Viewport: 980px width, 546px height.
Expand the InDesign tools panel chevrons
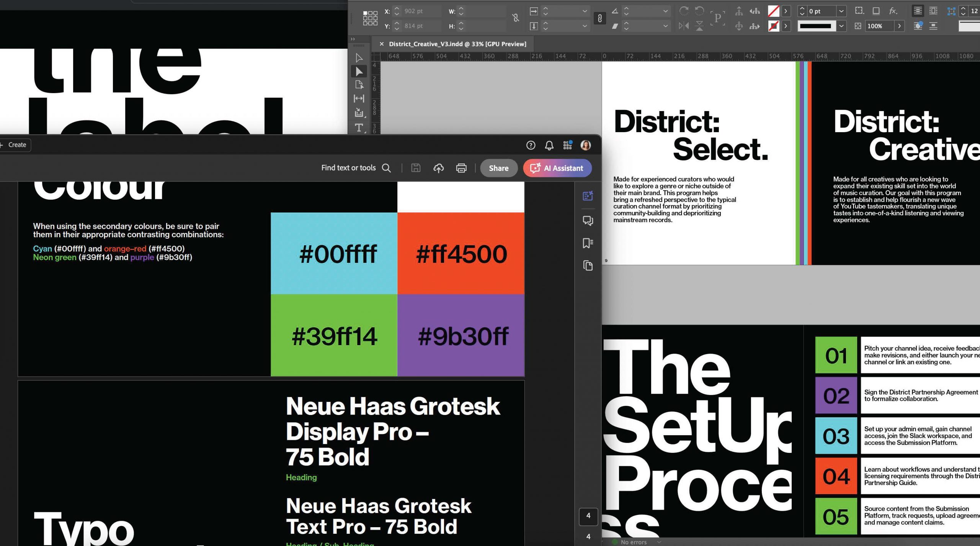(x=353, y=39)
